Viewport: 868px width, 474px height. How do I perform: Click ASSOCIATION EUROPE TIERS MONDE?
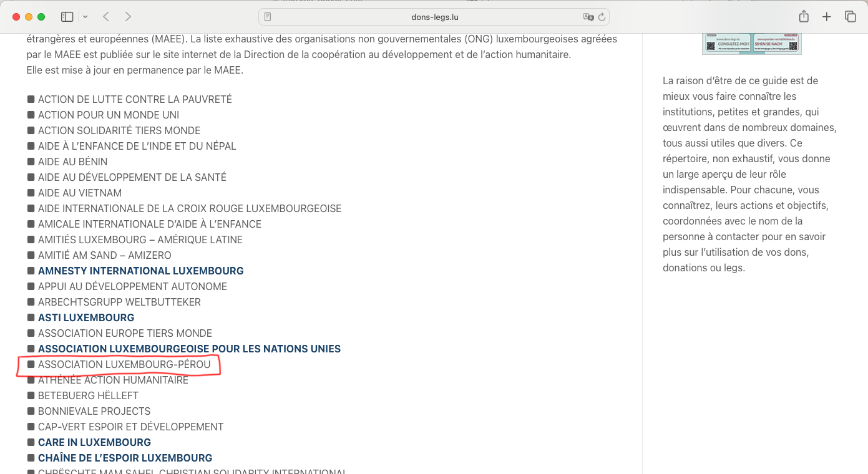[x=125, y=333]
